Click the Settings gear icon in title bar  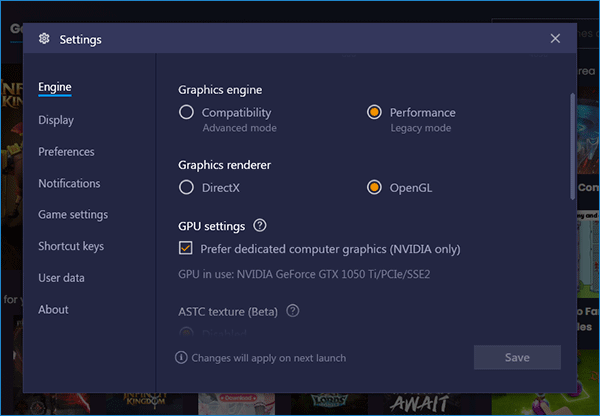tap(44, 39)
